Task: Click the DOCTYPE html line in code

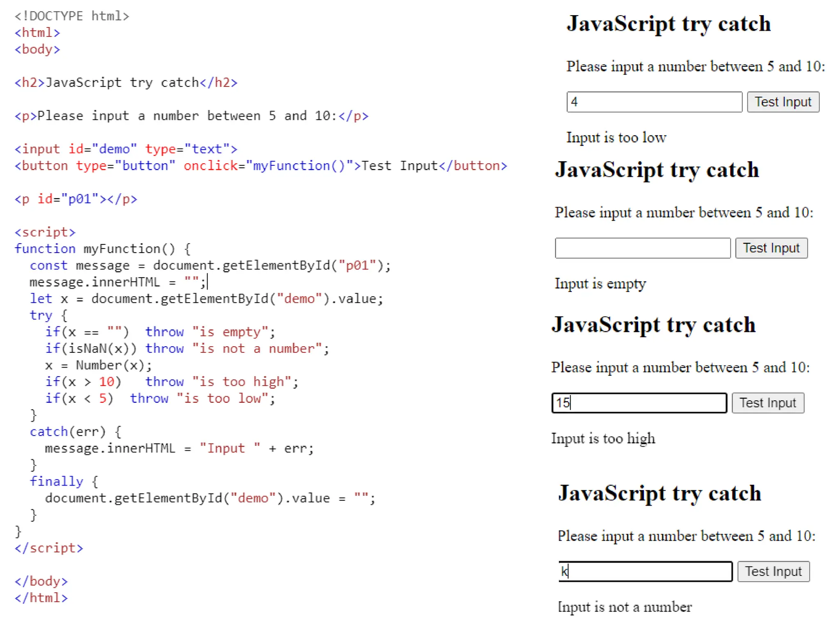Action: [x=72, y=16]
